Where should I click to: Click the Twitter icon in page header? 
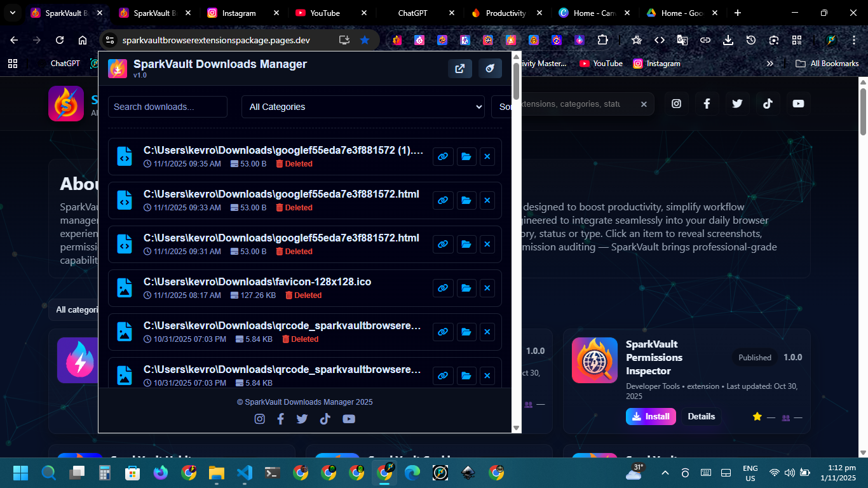pyautogui.click(x=737, y=104)
